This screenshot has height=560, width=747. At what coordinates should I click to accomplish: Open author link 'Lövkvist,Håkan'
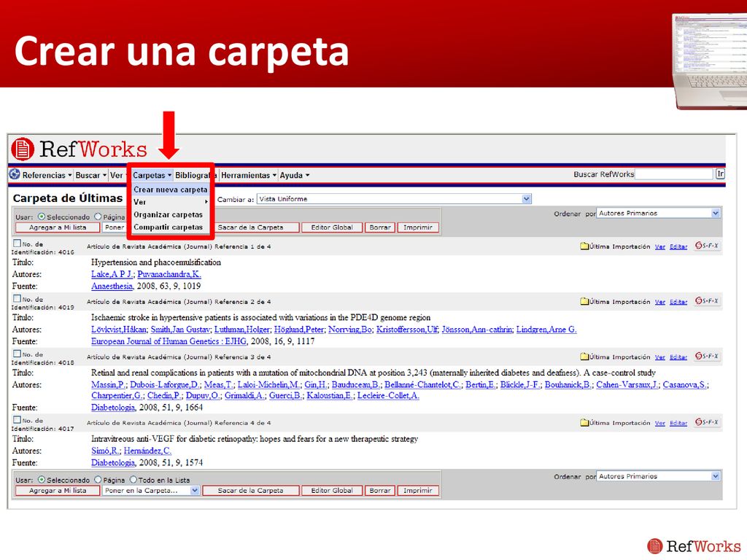click(x=119, y=330)
